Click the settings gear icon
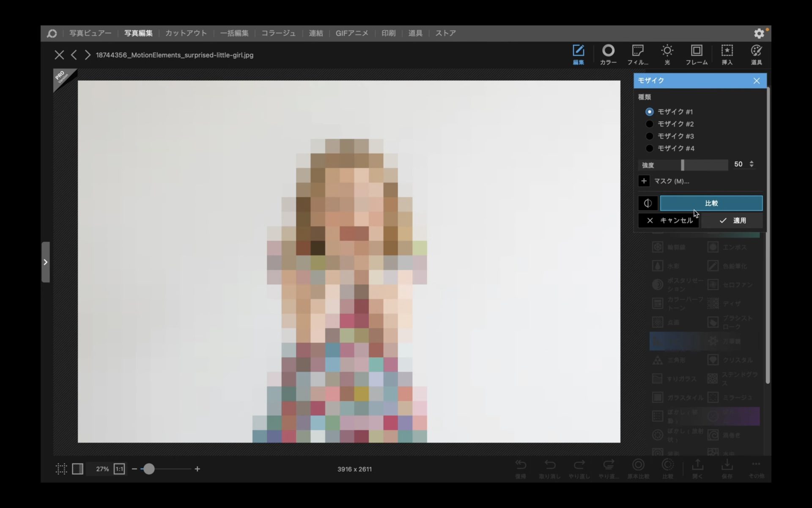Screen dimensions: 812x508 tap(759, 33)
